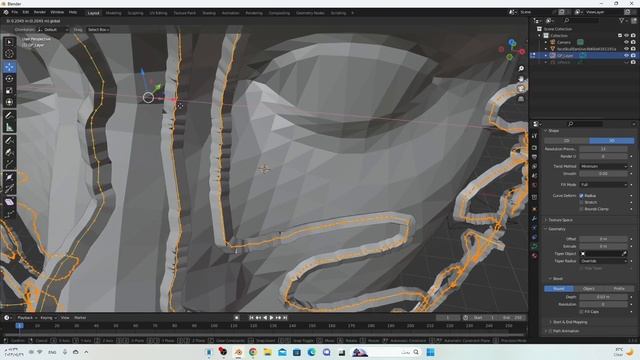The width and height of the screenshot is (640, 360).
Task: Open the Scene properties tab
Action: pyautogui.click(x=534, y=176)
